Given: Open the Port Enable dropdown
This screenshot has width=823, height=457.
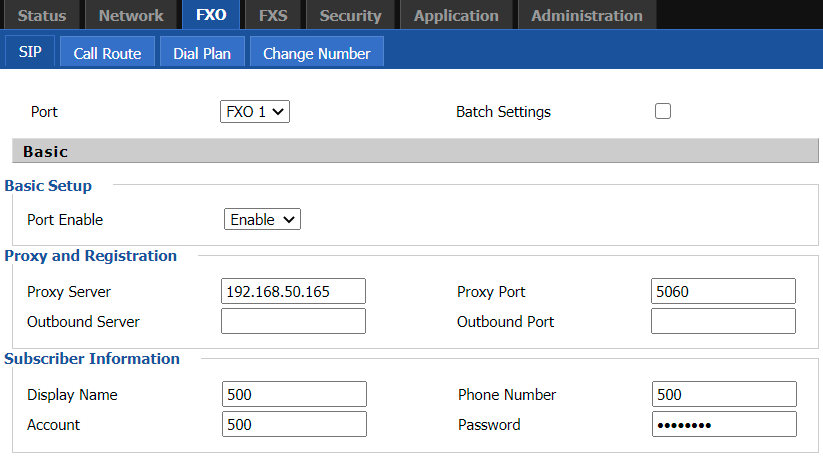Looking at the screenshot, I should pos(262,219).
